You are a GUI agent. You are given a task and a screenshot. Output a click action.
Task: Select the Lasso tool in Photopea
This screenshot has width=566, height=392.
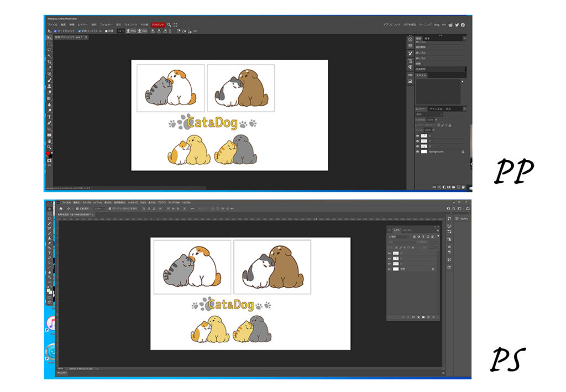click(49, 50)
